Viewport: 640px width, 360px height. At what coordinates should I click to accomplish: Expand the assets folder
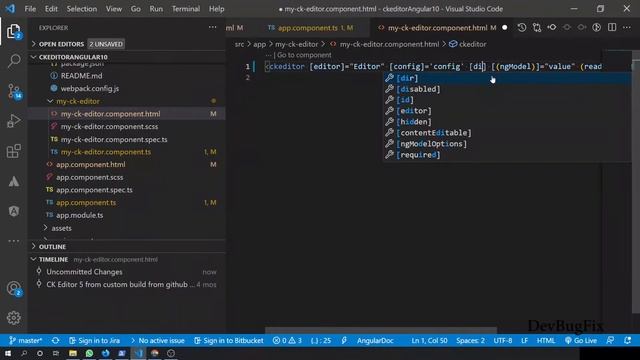tap(61, 228)
